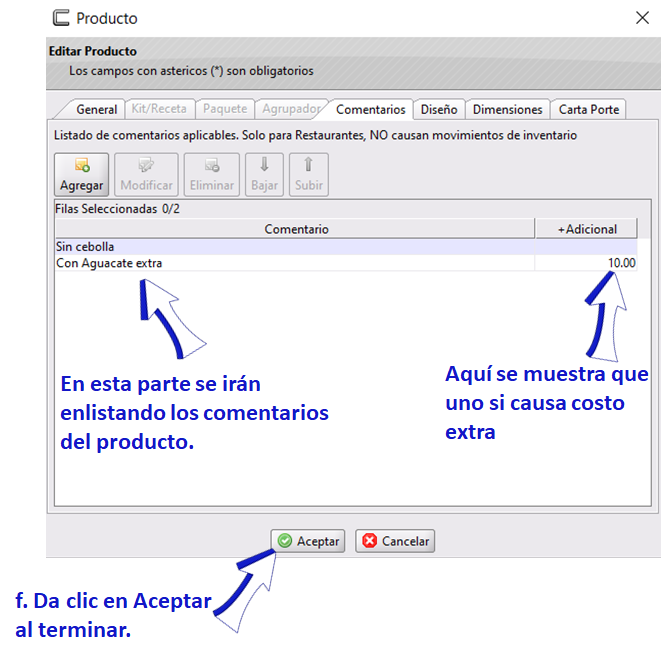Select the Comentarios tab
The image size is (661, 657).
[x=371, y=110]
